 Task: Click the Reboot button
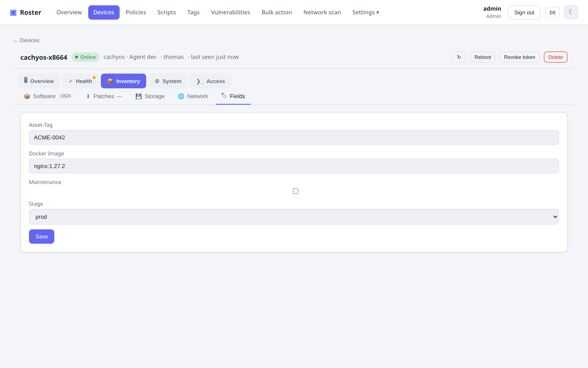pos(483,57)
